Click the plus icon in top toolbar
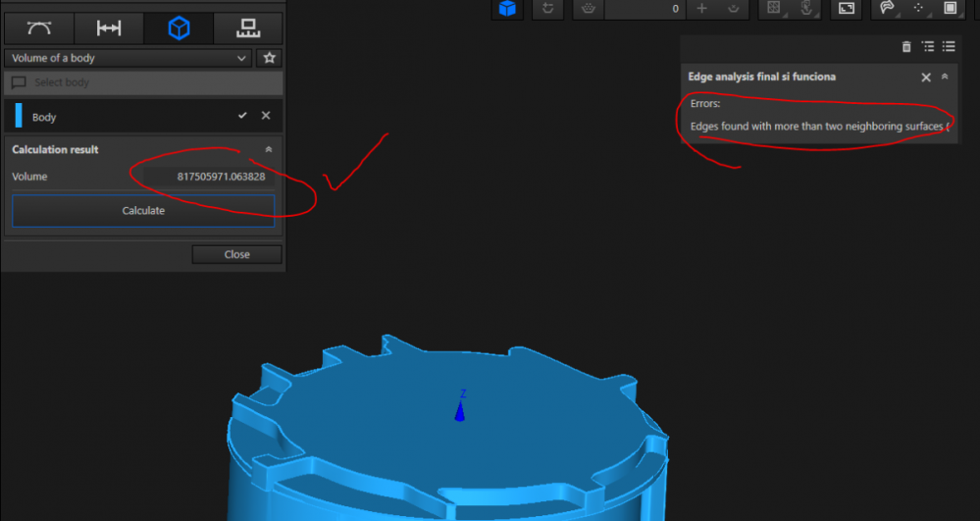This screenshot has height=521, width=980. tap(700, 9)
